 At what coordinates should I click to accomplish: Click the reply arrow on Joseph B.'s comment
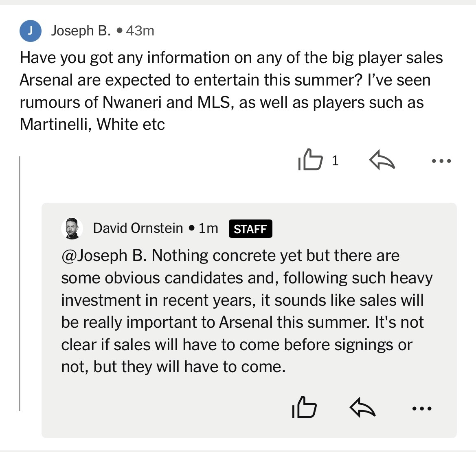click(381, 161)
